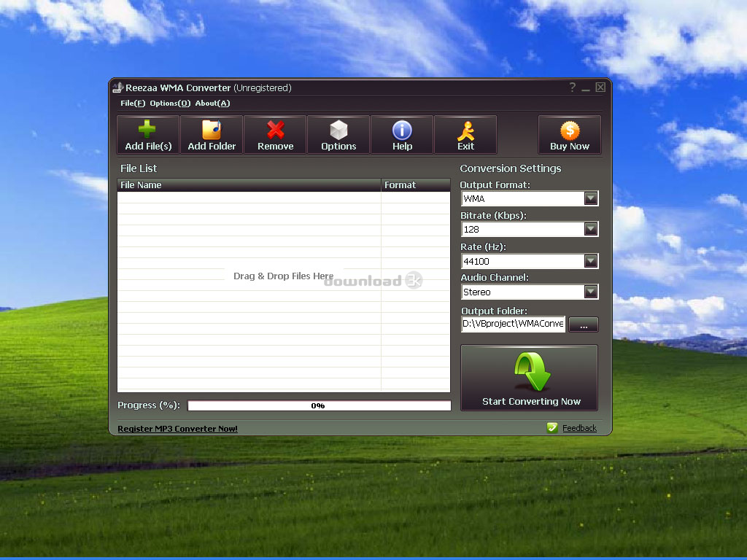Open the Add Folder toolbar button
The height and width of the screenshot is (560, 747).
(212, 135)
